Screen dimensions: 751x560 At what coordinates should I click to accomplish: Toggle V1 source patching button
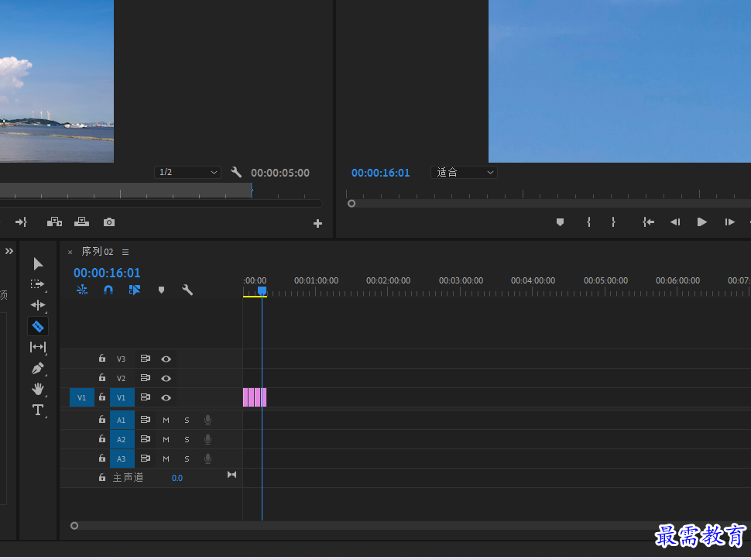(x=82, y=397)
